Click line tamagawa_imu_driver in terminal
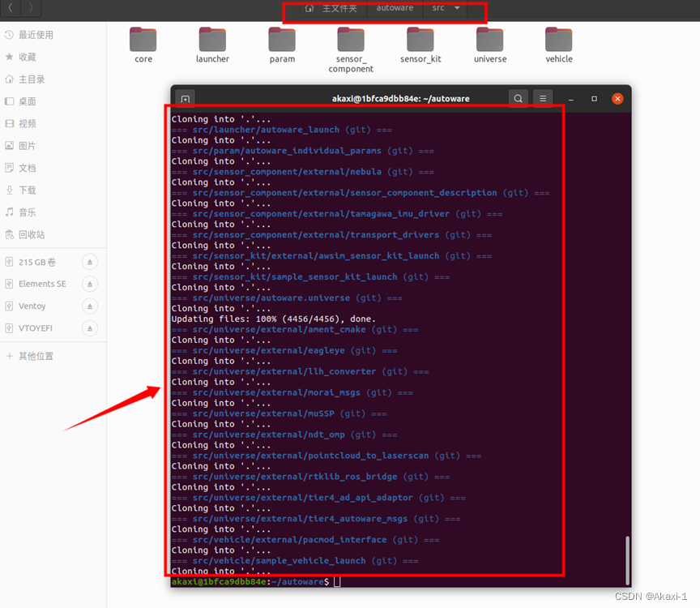Screen dimensions: 700x608 (x=336, y=214)
